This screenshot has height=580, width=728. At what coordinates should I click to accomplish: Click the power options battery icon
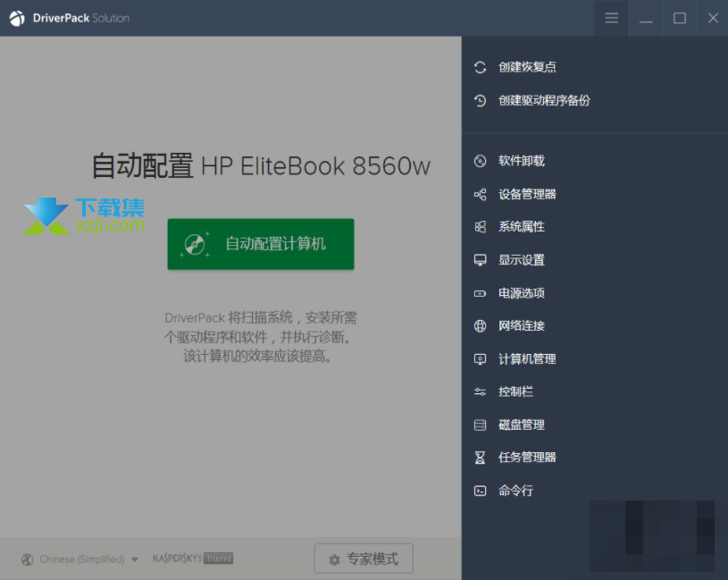[x=480, y=293]
